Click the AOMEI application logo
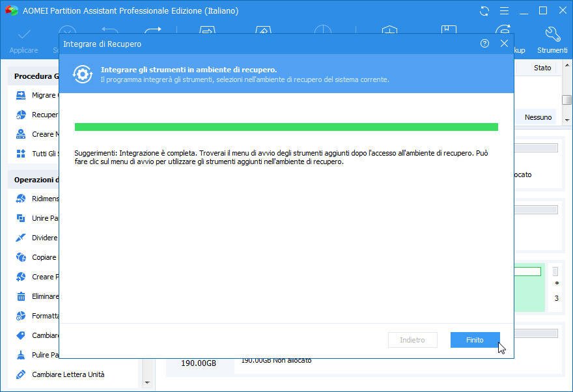This screenshot has height=392, width=573. (11, 10)
